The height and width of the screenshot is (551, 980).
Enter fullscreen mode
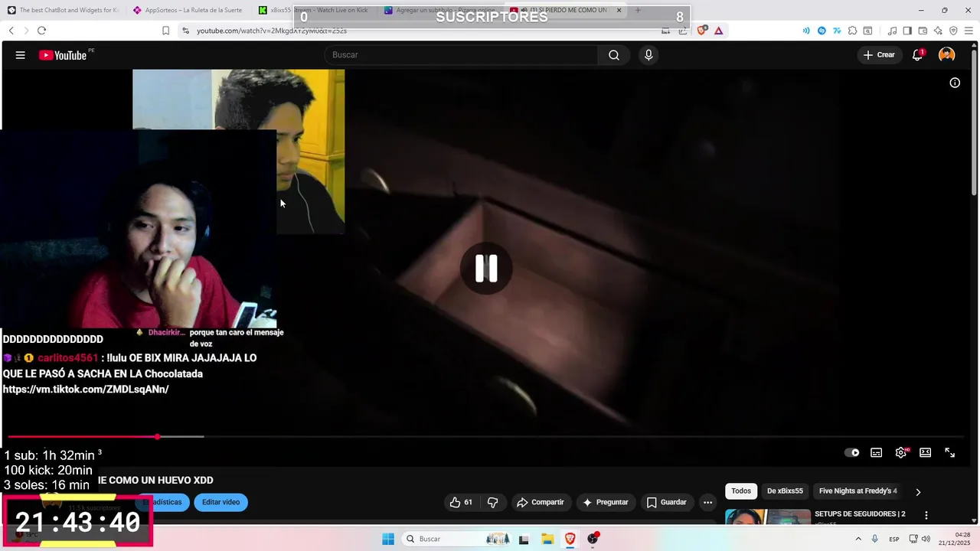tap(949, 452)
